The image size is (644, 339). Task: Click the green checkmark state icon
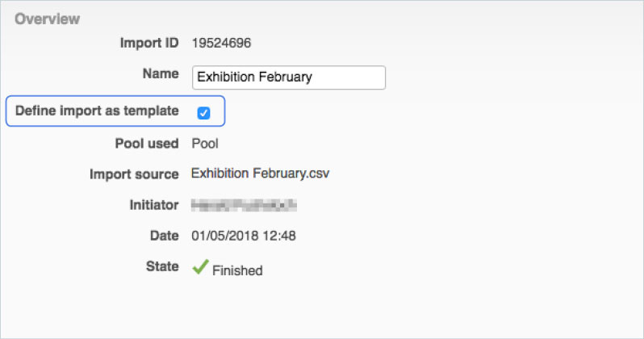[200, 268]
